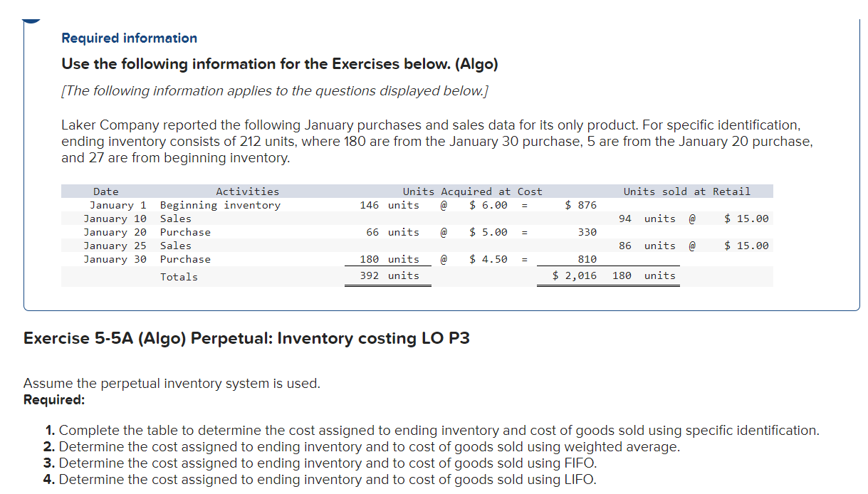Click the Date column header
The width and height of the screenshot is (868, 494).
105,191
